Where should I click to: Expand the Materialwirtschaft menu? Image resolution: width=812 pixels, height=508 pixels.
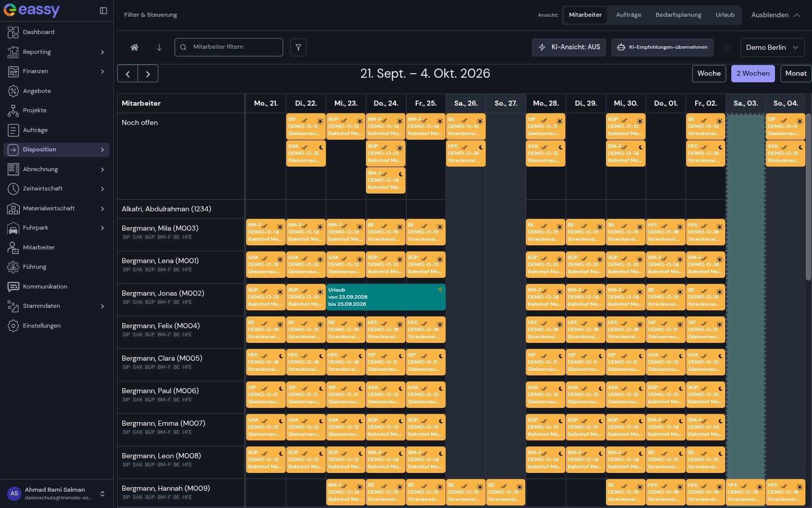click(56, 208)
